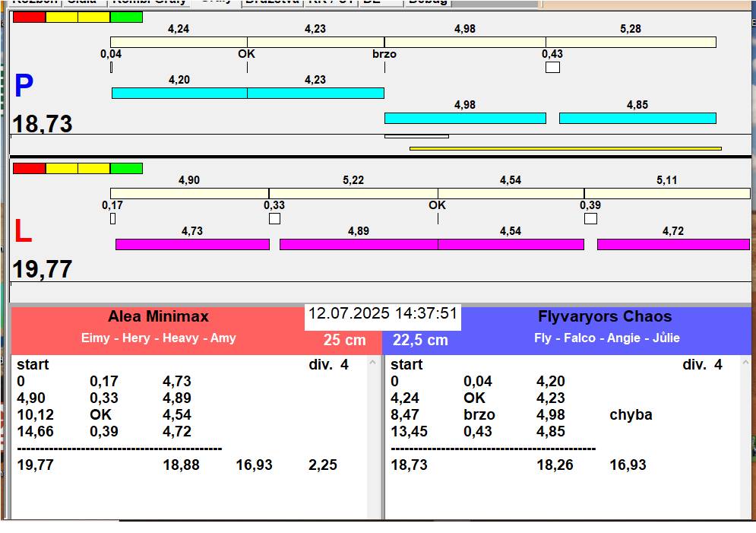Click the red start light in lane P

30,17
